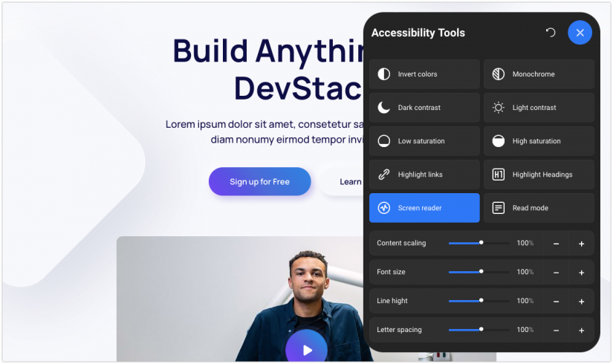Decrease Letter spacing with minus button

pyautogui.click(x=556, y=330)
